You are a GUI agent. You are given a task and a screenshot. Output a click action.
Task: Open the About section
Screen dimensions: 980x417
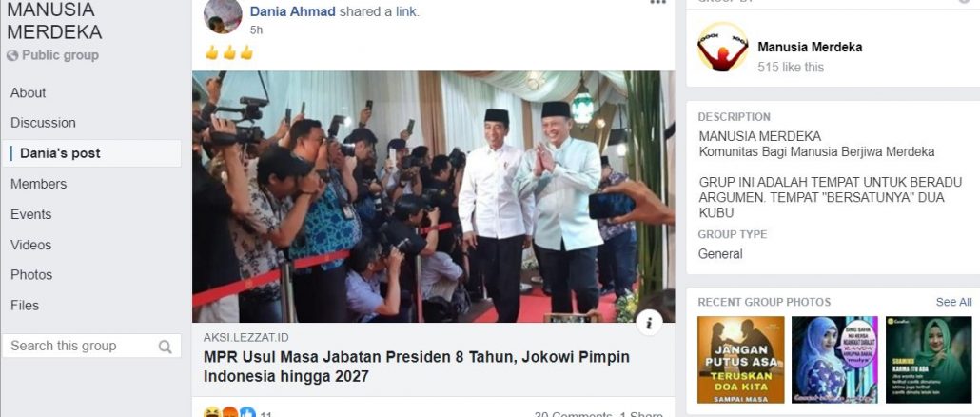pos(29,92)
